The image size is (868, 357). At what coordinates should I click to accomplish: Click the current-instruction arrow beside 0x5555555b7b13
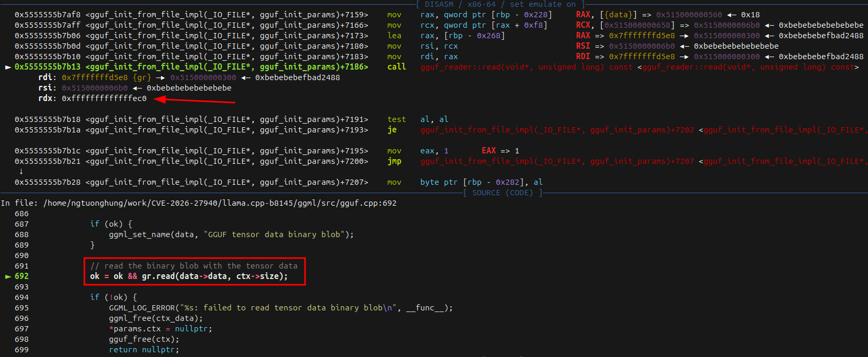pos(8,67)
